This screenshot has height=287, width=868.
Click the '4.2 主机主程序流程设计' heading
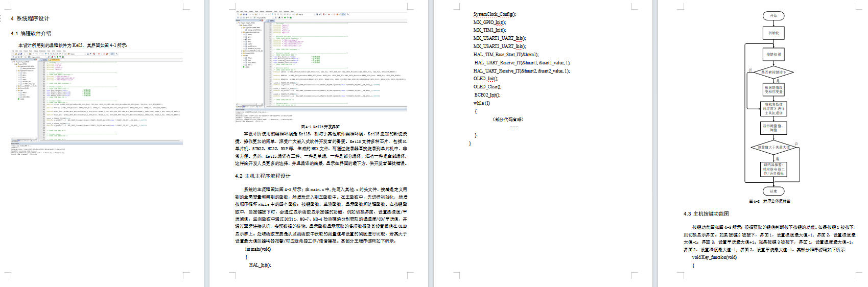(263, 176)
